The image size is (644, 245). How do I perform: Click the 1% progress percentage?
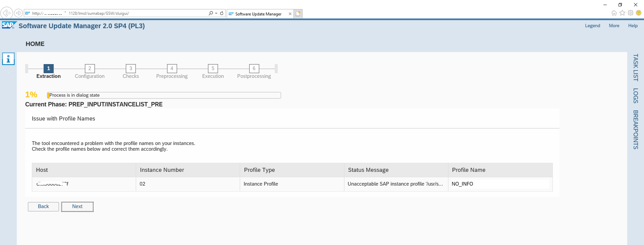[x=31, y=95]
